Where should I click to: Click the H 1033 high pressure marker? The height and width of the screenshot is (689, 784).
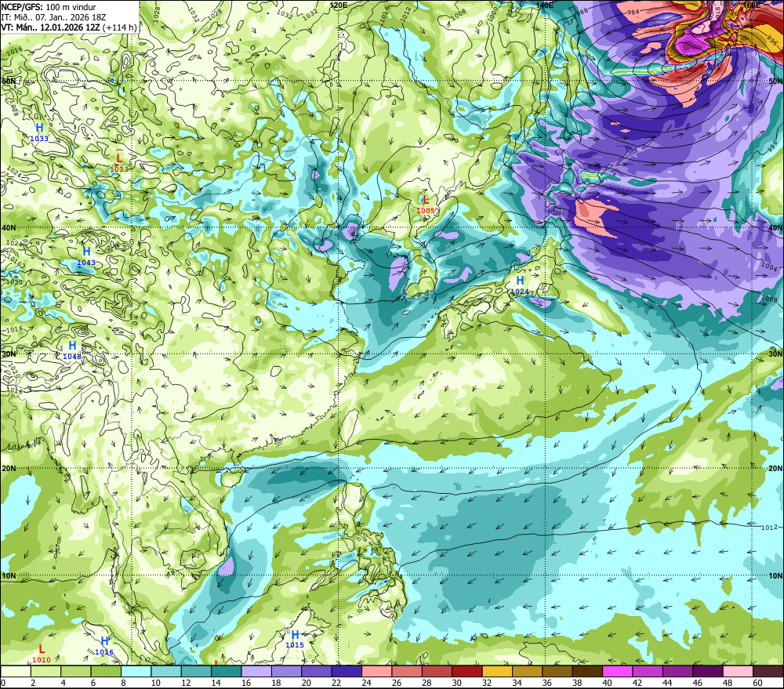click(x=39, y=132)
